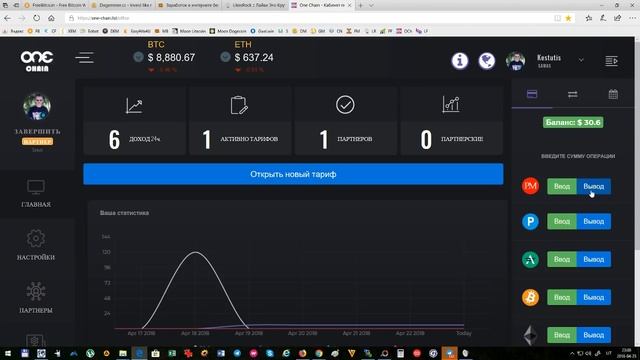Click Вывод for Payeer
The image size is (640, 360).
pyautogui.click(x=594, y=221)
